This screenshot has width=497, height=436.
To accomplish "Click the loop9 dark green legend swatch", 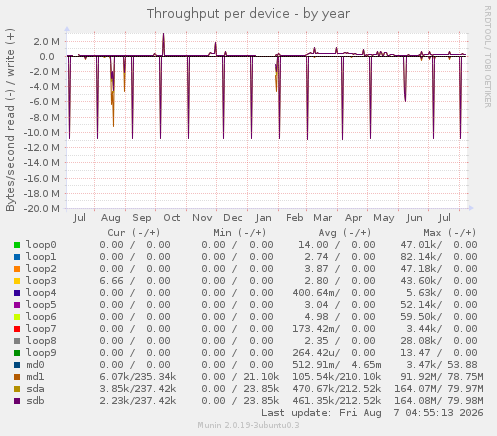I will click(17, 353).
